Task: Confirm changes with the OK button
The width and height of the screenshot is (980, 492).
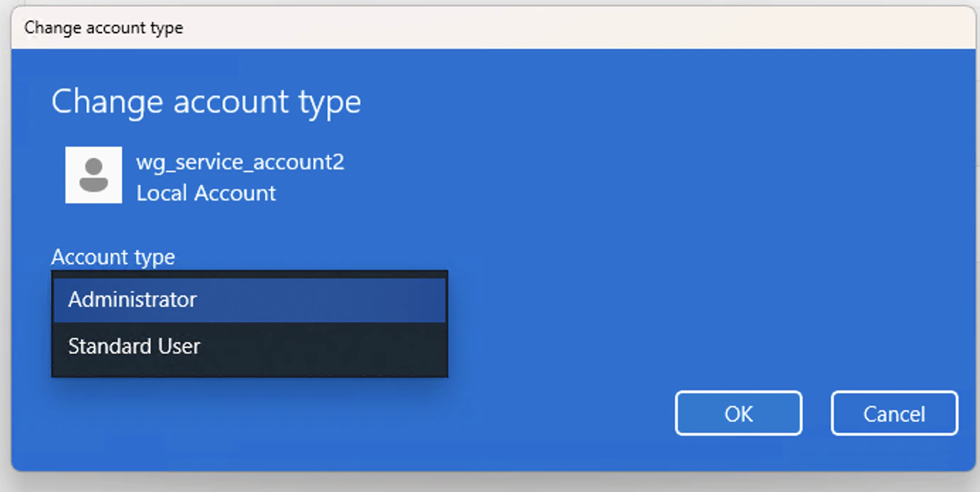Action: [737, 413]
